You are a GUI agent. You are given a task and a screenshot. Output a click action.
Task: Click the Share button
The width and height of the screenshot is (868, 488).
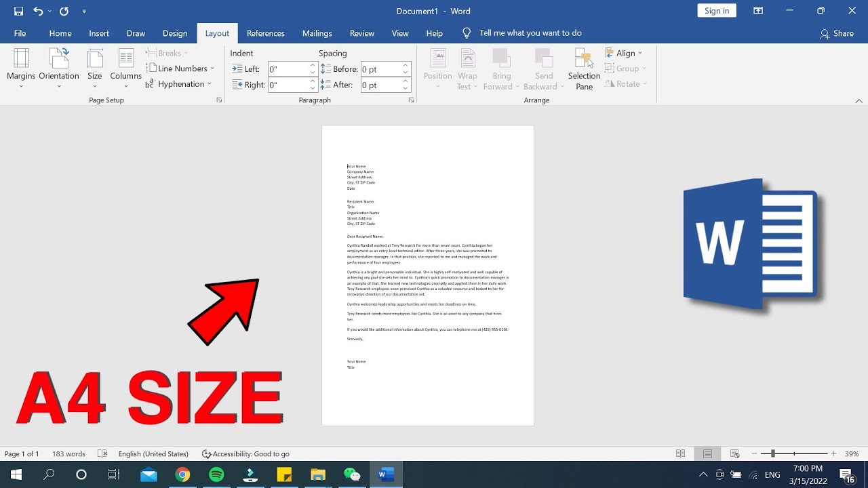pyautogui.click(x=837, y=33)
